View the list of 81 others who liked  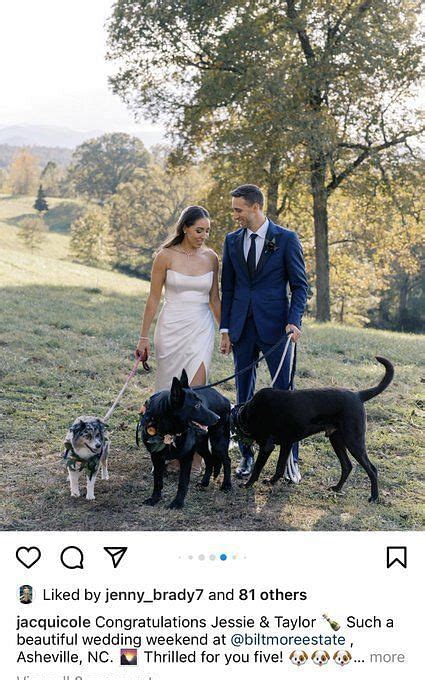(x=273, y=595)
